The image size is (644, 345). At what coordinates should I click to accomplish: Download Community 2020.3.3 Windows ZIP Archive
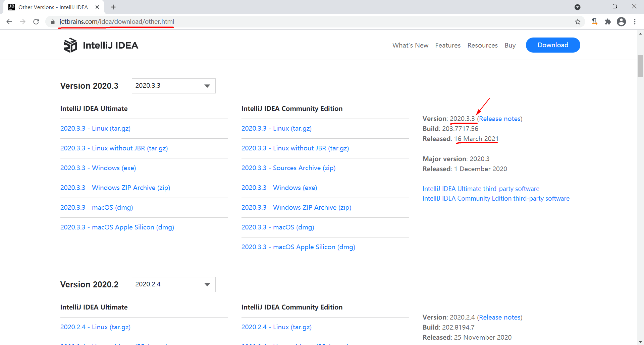tap(297, 207)
